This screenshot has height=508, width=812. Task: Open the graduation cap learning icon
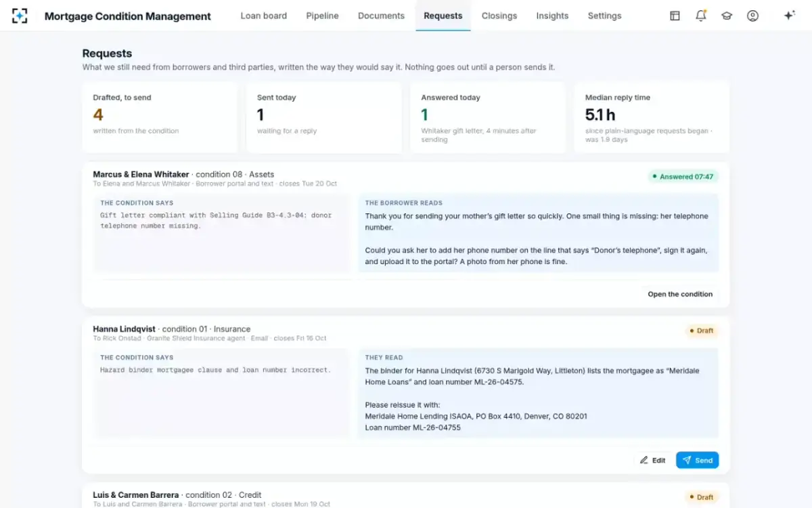[727, 16]
